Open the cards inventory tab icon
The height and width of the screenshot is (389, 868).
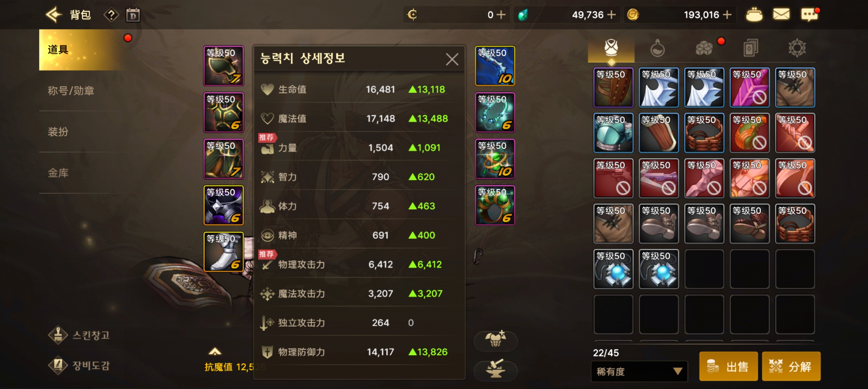point(750,48)
